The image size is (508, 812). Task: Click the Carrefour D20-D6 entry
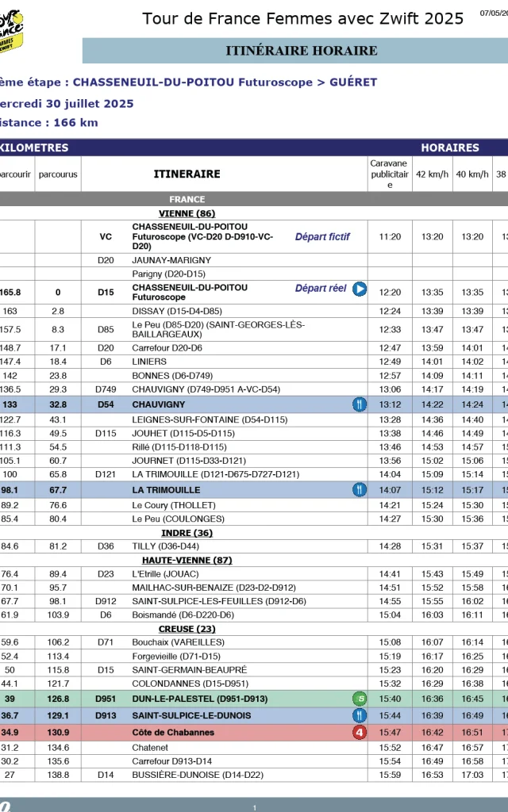coord(167,348)
